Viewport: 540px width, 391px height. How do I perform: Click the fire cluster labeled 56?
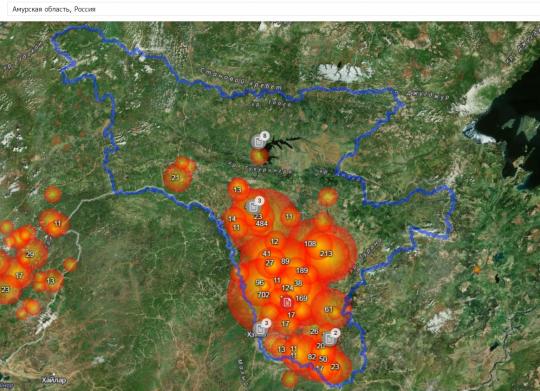(260, 283)
